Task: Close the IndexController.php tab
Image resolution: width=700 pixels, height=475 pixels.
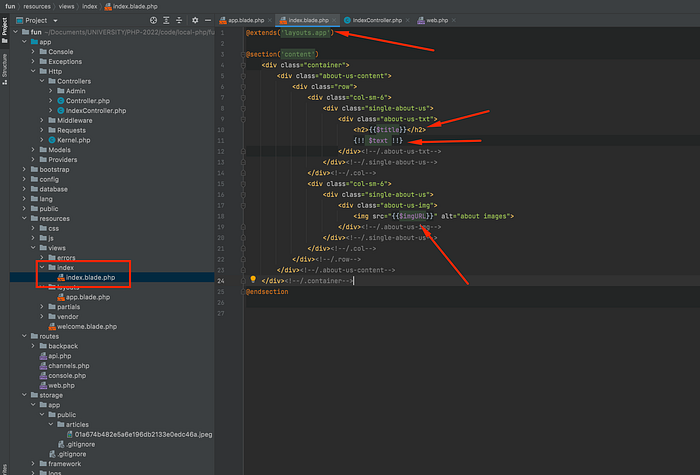Action: pos(408,21)
